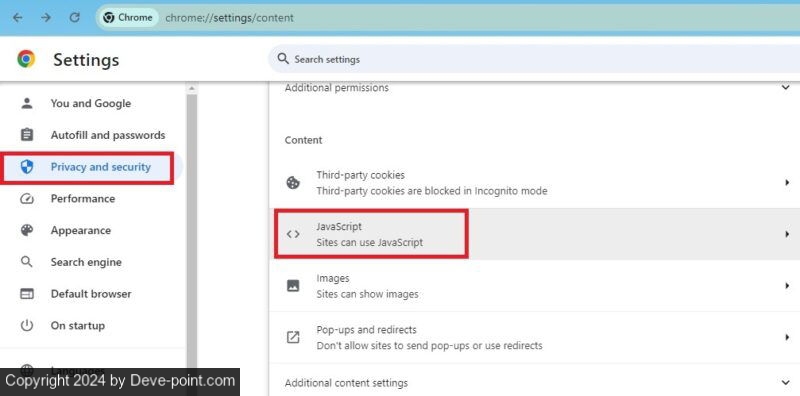The width and height of the screenshot is (800, 396).
Task: Click the On startup power icon
Action: (x=27, y=325)
